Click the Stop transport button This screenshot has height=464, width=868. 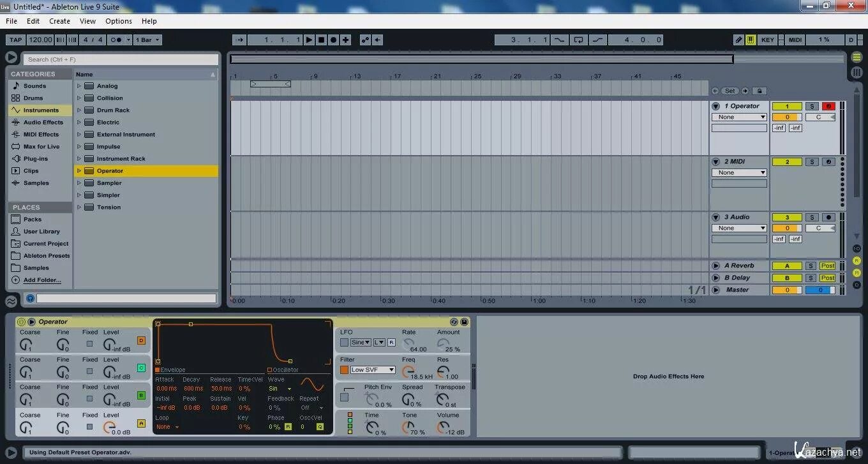321,40
